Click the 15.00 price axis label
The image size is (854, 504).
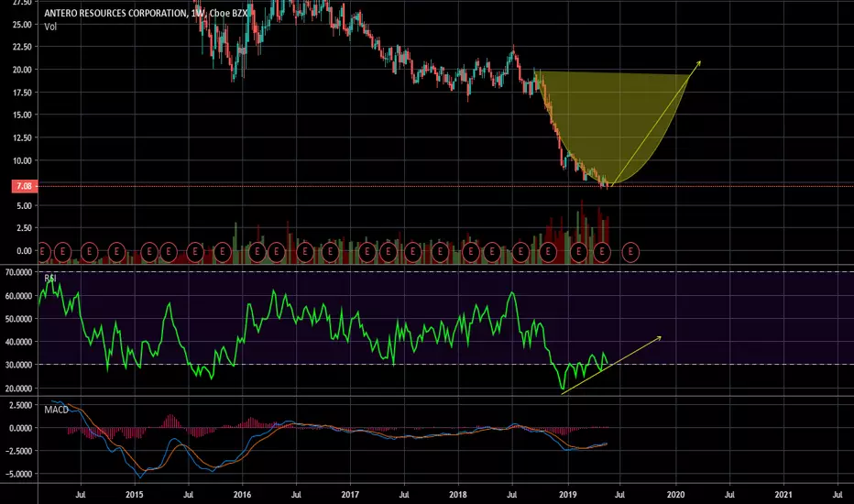22,115
